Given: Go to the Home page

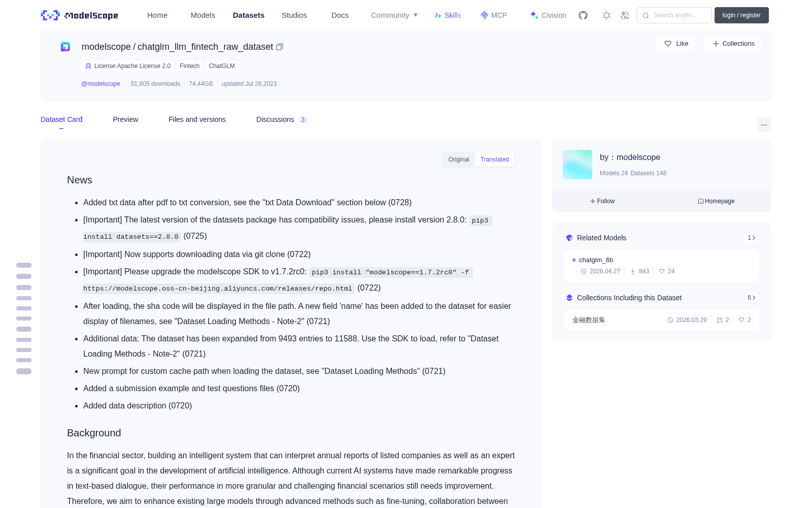Looking at the screenshot, I should coord(157,15).
